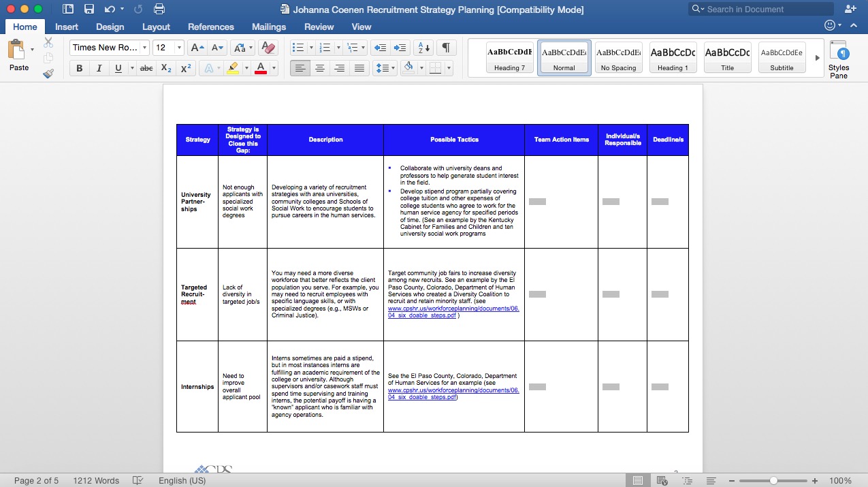
Task: Open the References ribbon tab
Action: point(211,27)
